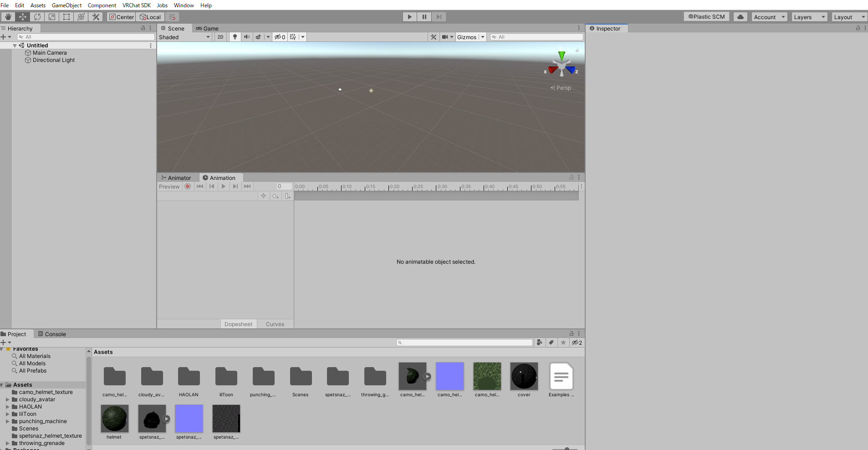The height and width of the screenshot is (450, 868).
Task: Open the Layers dropdown
Action: 809,17
